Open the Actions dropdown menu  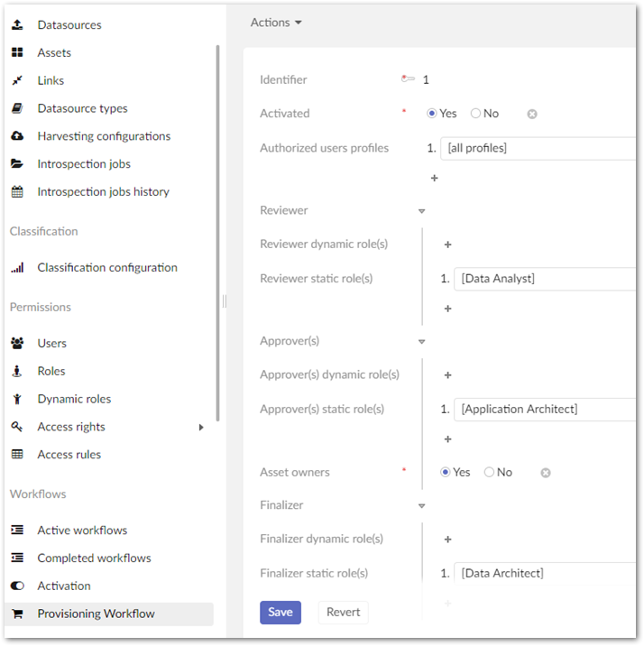276,23
